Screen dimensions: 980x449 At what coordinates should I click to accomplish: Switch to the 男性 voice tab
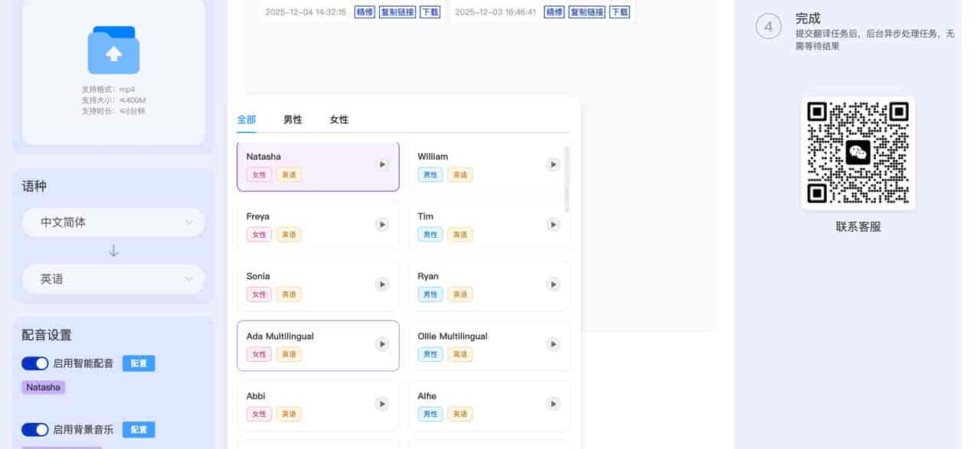[292, 119]
